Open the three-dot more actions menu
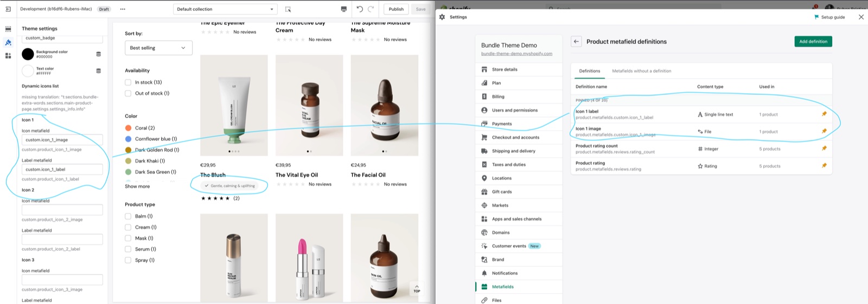The image size is (868, 304). coord(123,9)
